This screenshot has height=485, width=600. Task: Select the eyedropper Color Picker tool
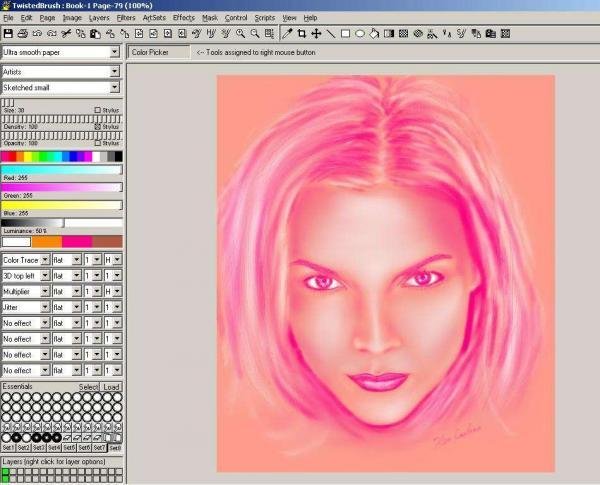pyautogui.click(x=287, y=34)
